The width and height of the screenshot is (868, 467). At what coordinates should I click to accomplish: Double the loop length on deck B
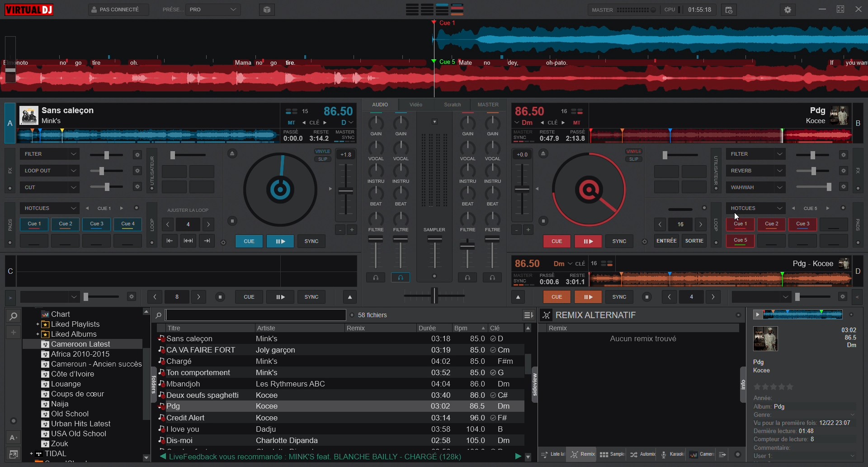[701, 224]
